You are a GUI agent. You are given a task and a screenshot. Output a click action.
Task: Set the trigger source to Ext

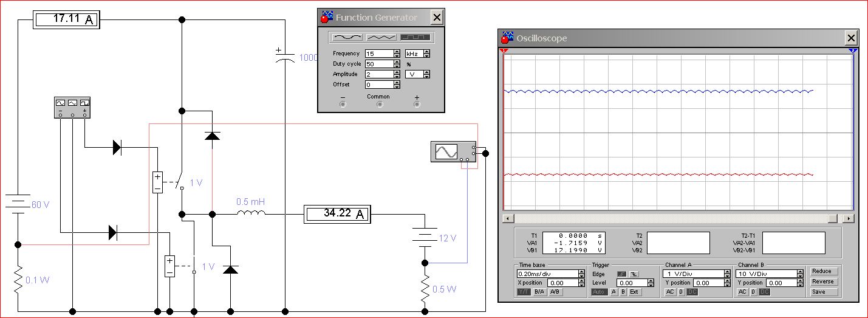point(634,292)
